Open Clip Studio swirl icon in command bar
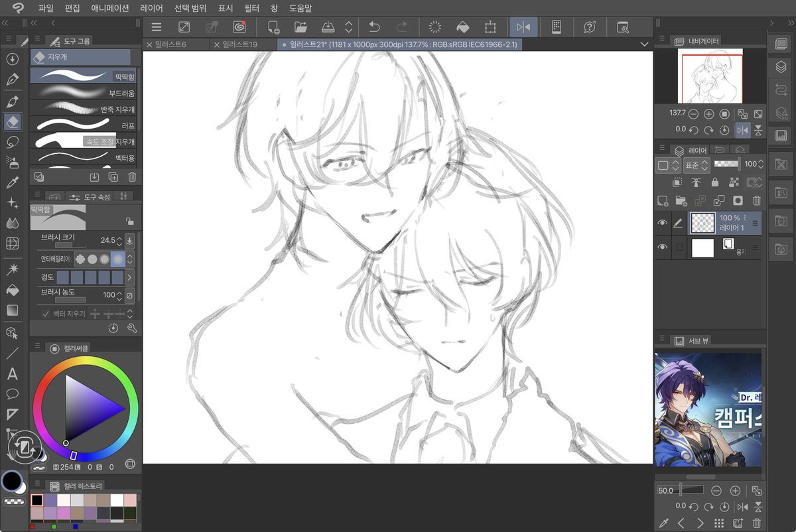 coord(239,27)
